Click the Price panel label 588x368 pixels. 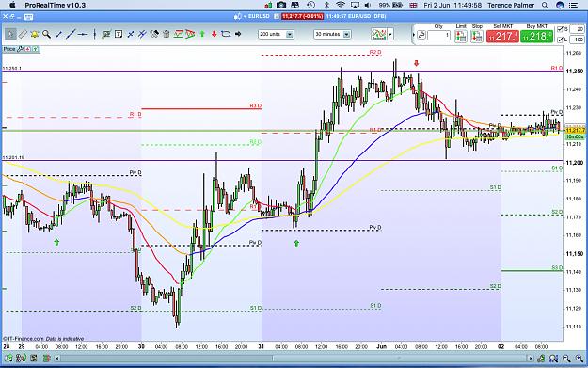tap(9, 49)
